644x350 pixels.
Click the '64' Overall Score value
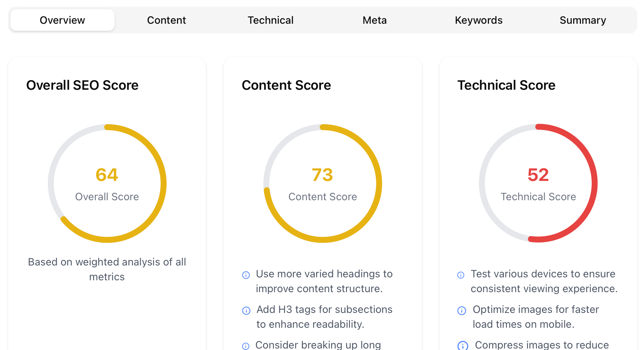(107, 175)
